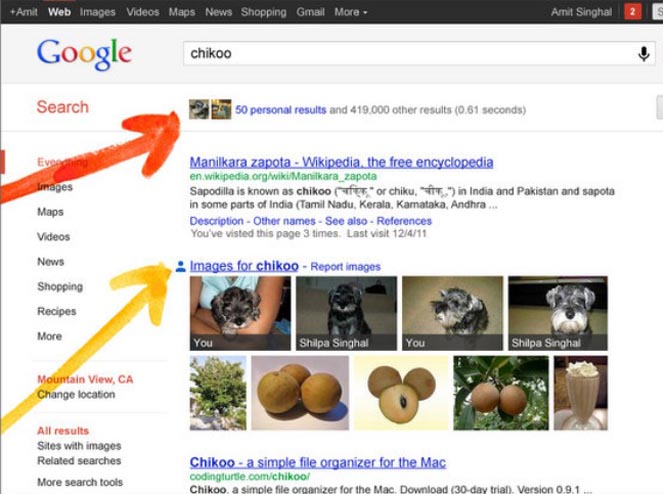
Task: Click the personal results person icon
Action: (181, 266)
